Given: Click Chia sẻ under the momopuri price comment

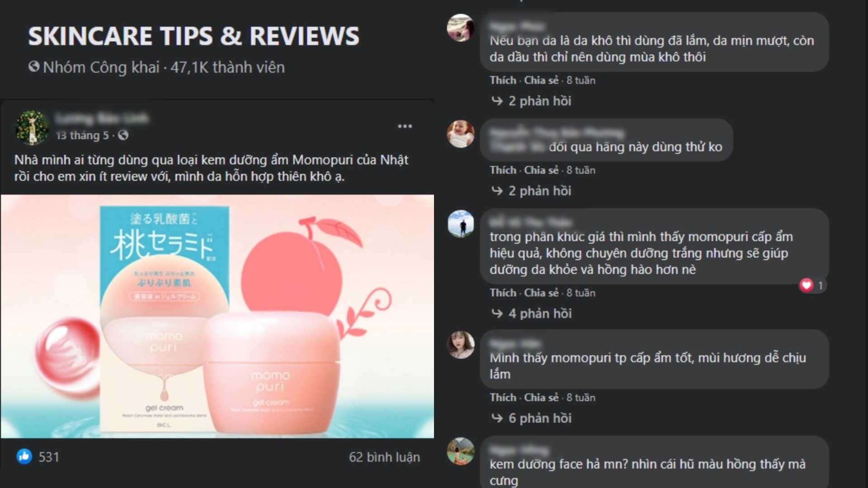Looking at the screenshot, I should tap(541, 293).
